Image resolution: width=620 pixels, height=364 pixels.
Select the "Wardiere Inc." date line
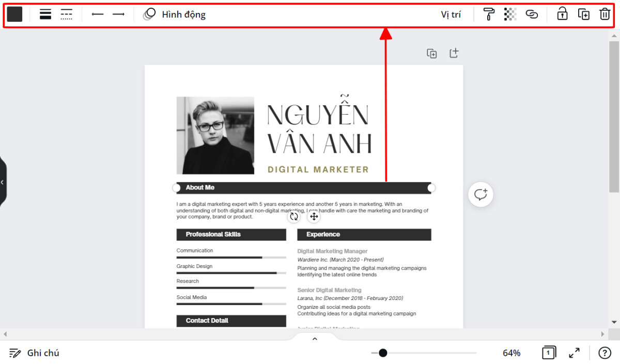[340, 260]
